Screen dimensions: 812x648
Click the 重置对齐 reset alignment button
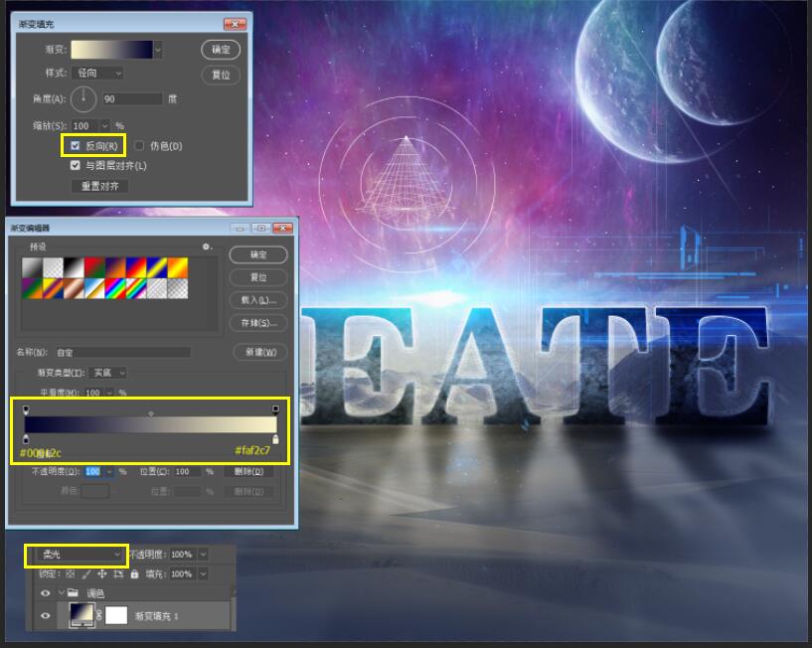[99, 186]
